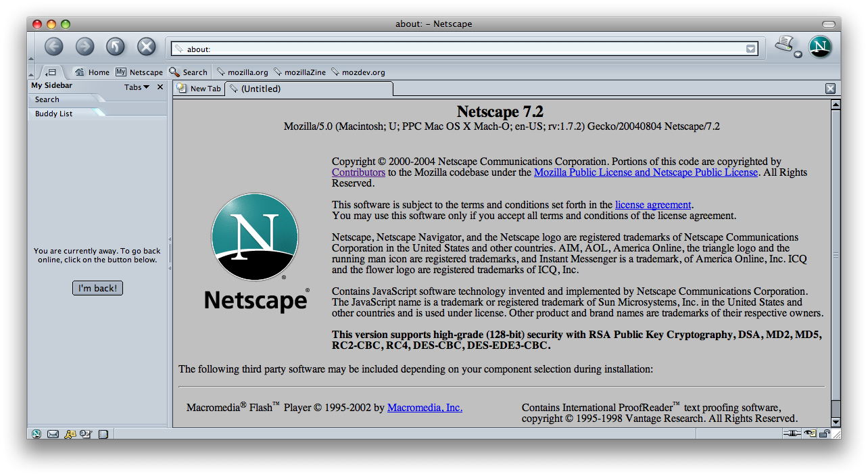Launch Instant Messenger running man icon
The image size is (868, 476).
(x=70, y=434)
